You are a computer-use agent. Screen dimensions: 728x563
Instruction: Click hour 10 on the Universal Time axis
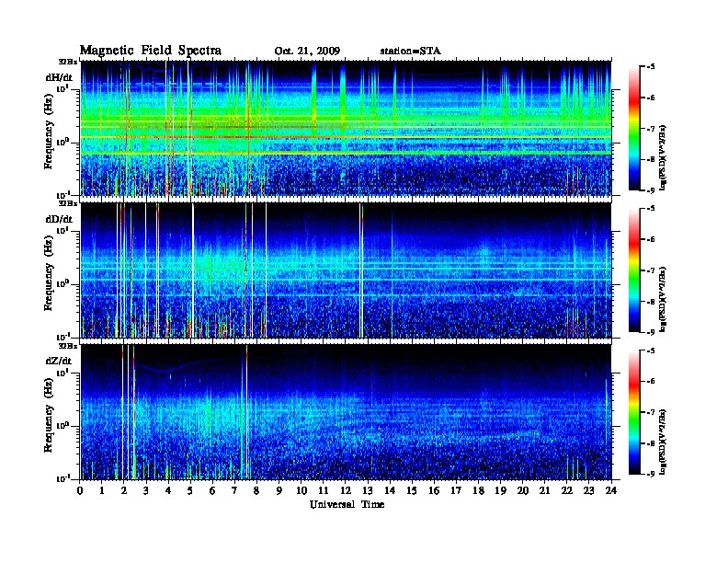(301, 491)
